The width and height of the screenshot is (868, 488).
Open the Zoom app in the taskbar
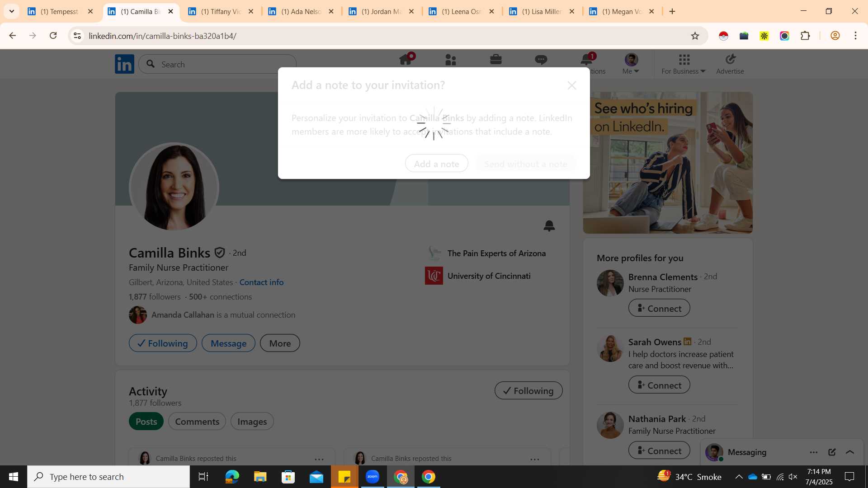[x=373, y=477]
